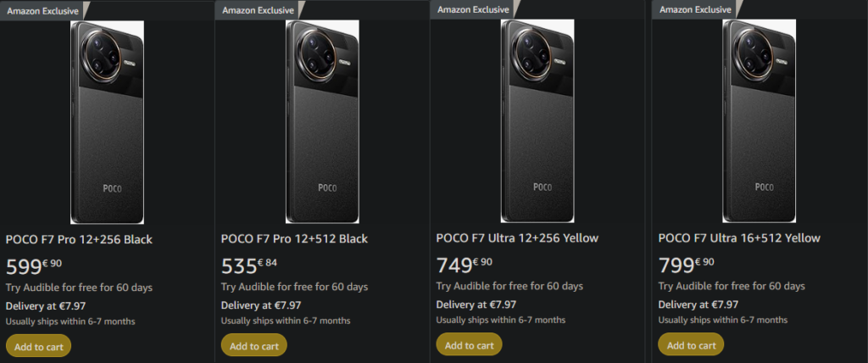Click Amazon Exclusive badge on first product
The height and width of the screenshot is (363, 868).
pos(42,10)
